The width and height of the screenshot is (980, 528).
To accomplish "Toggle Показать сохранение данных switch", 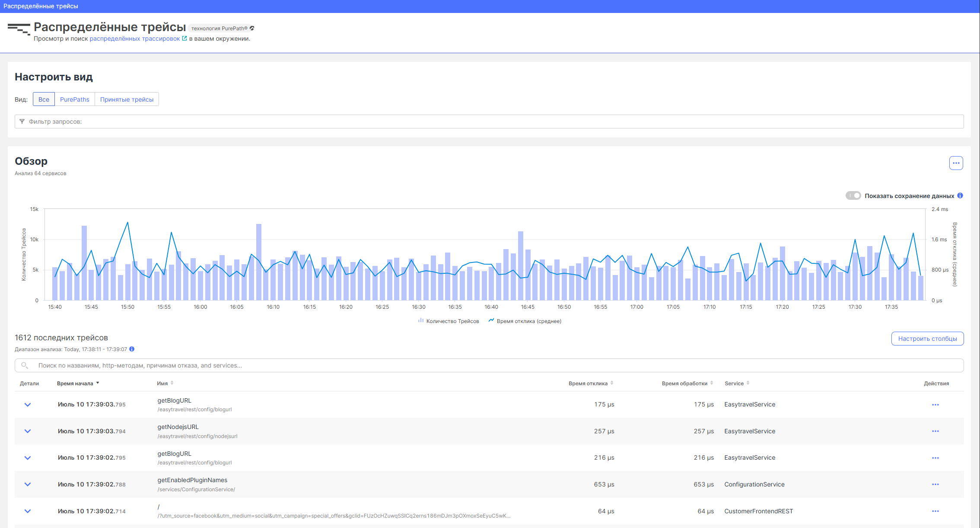I will pos(853,195).
